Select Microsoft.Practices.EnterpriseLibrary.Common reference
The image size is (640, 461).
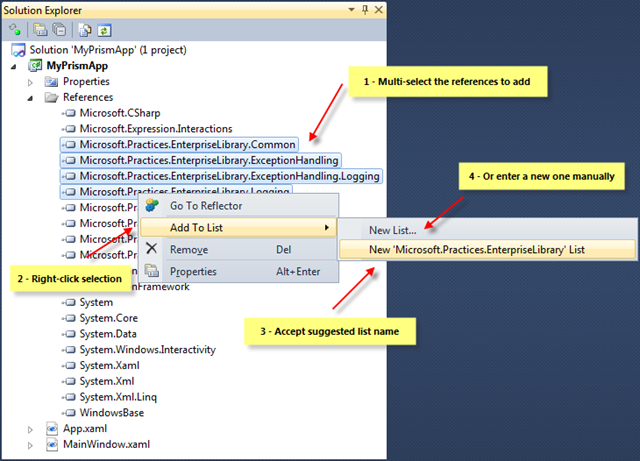(x=179, y=145)
